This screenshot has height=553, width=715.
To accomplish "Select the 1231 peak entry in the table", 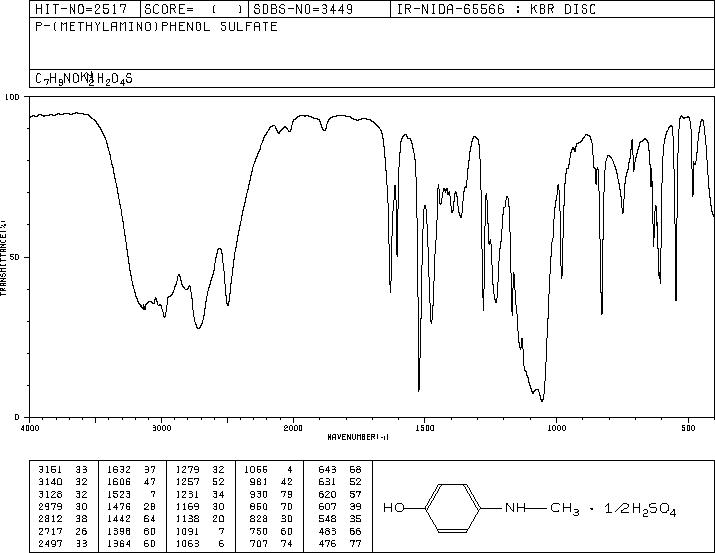I will [x=200, y=494].
